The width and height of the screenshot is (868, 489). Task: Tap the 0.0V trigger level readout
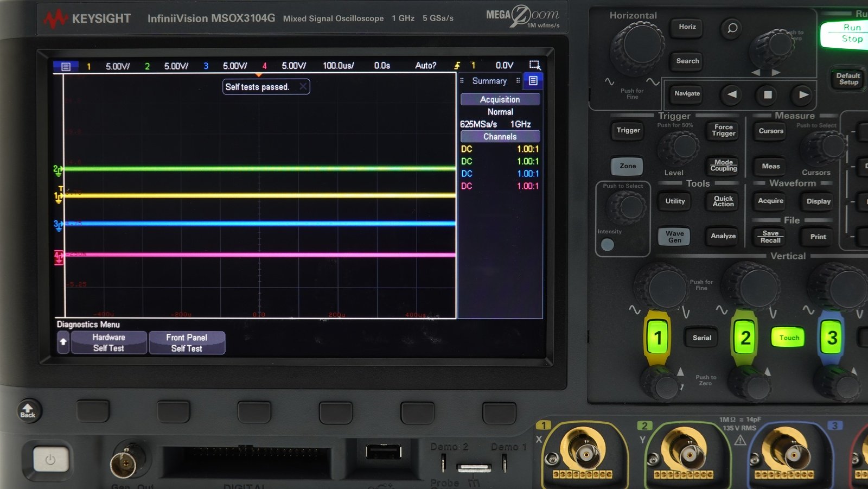[505, 66]
